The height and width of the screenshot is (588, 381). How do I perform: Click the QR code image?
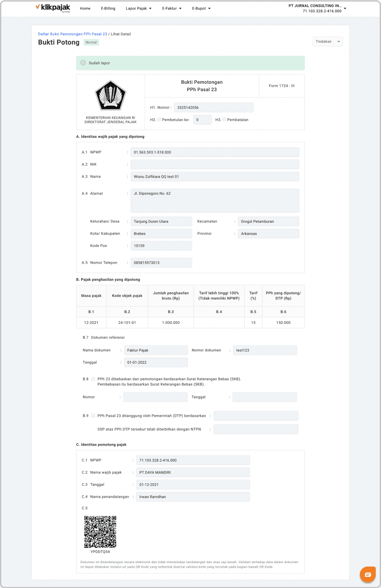(100, 532)
